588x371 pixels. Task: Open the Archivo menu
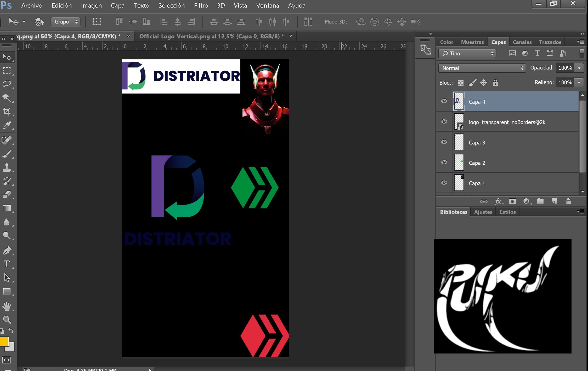(x=32, y=5)
